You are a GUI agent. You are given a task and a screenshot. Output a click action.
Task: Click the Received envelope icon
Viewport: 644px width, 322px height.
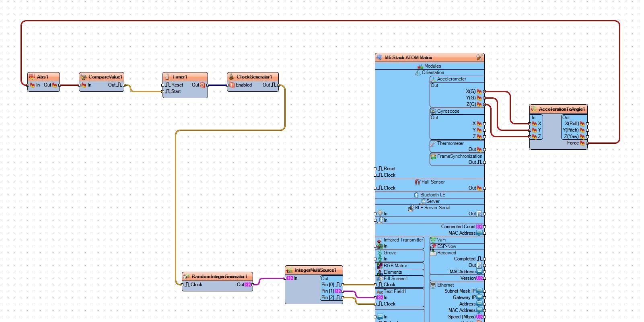pos(433,253)
